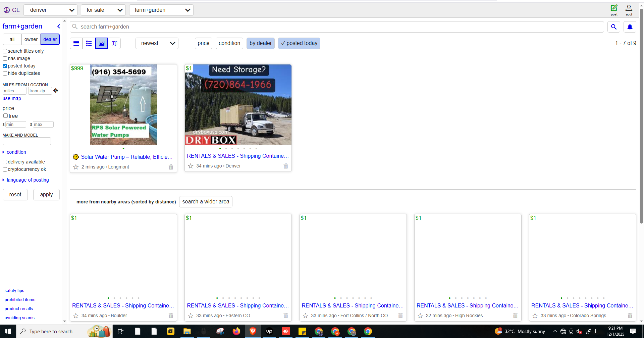The image size is (644, 338).
Task: Enable search titles only checkbox
Action: [x=5, y=51]
